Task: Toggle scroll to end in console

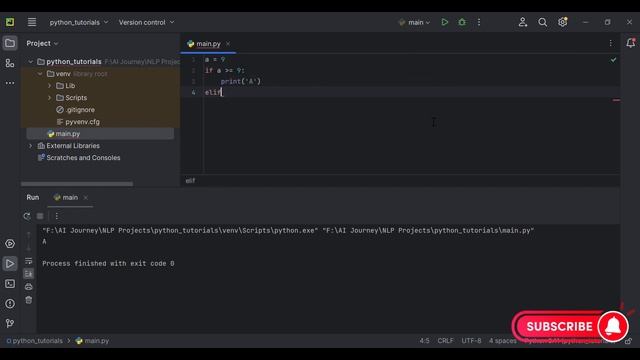Action: tap(29, 274)
